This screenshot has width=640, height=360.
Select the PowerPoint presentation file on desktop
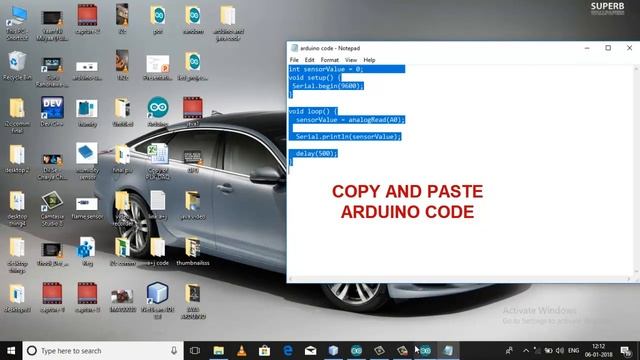(158, 67)
